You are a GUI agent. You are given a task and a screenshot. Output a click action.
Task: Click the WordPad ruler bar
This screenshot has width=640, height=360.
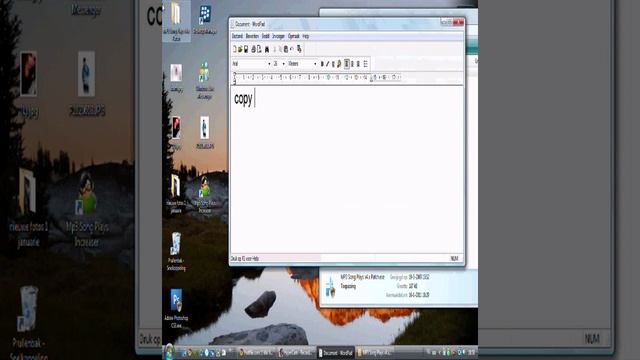318,77
